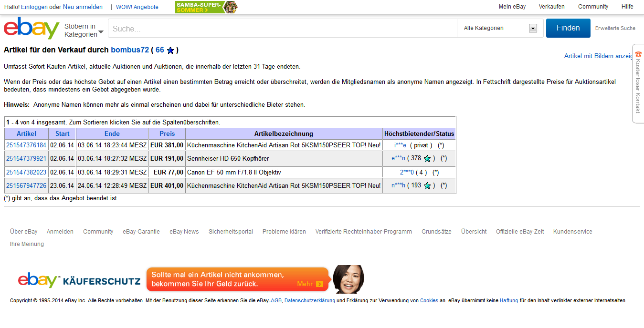Image resolution: width=644 pixels, height=328 pixels.
Task: Click bidder e***n link
Action: pyautogui.click(x=398, y=158)
